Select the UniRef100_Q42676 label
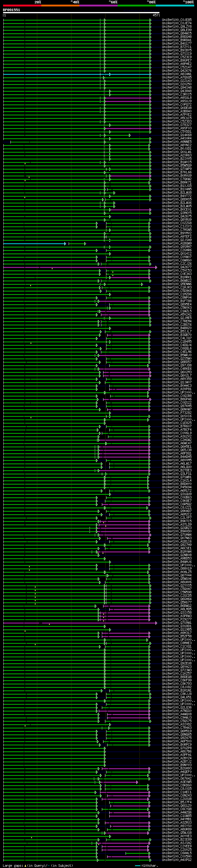 coord(177,71)
